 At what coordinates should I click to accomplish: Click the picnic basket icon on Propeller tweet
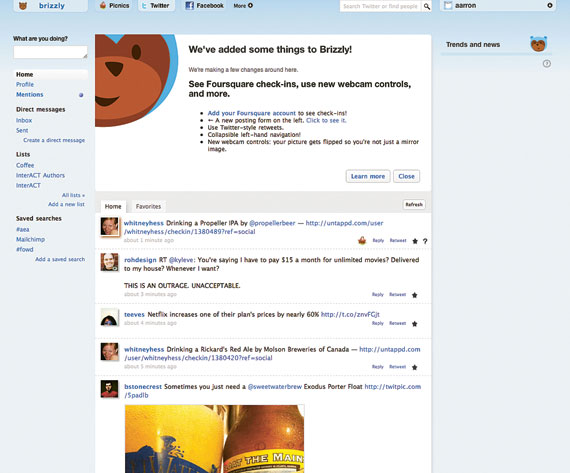tap(362, 240)
